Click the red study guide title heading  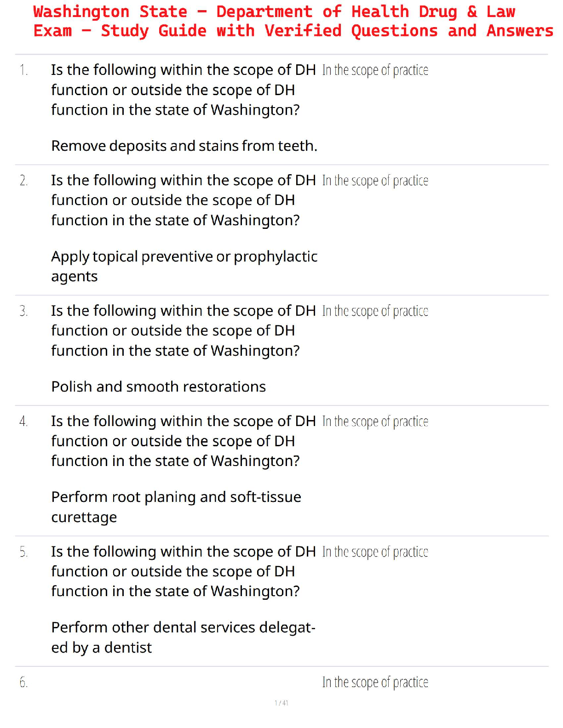click(x=293, y=21)
